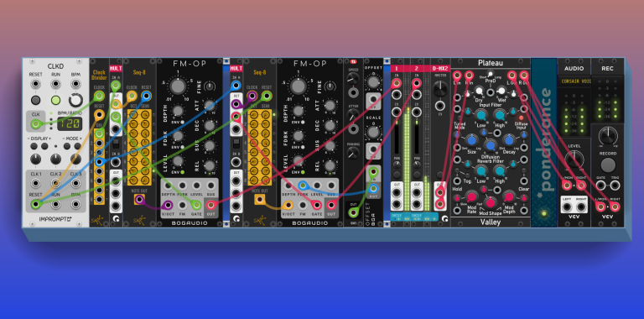Click the CLKD BPM input jack
Viewport: 644px width, 319px height.
point(75,84)
